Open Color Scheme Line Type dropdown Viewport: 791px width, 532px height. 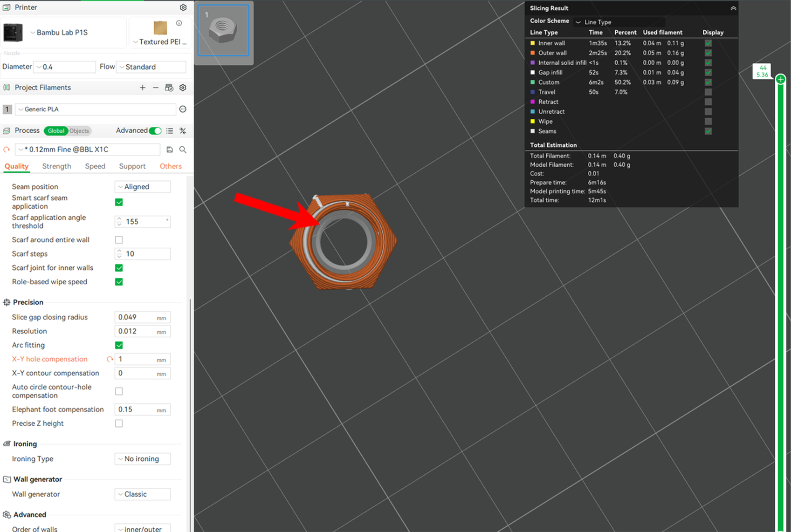click(x=619, y=22)
